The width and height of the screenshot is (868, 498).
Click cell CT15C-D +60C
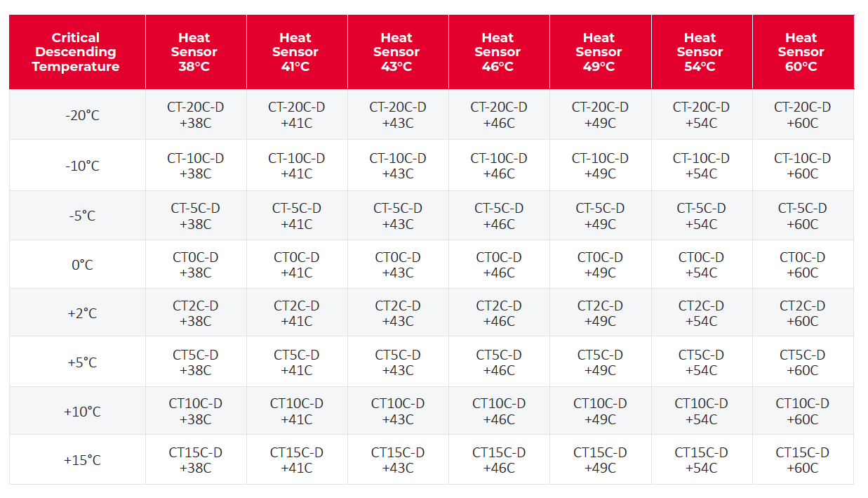click(x=803, y=460)
